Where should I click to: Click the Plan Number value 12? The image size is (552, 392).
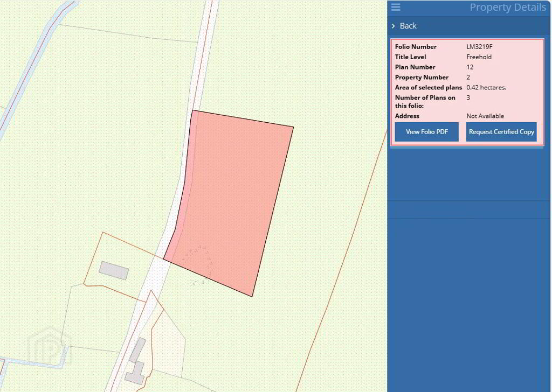pyautogui.click(x=470, y=67)
